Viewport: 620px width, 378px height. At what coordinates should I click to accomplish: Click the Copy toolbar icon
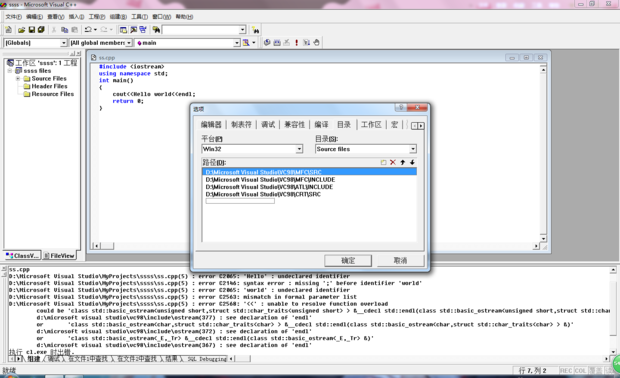tap(64, 30)
